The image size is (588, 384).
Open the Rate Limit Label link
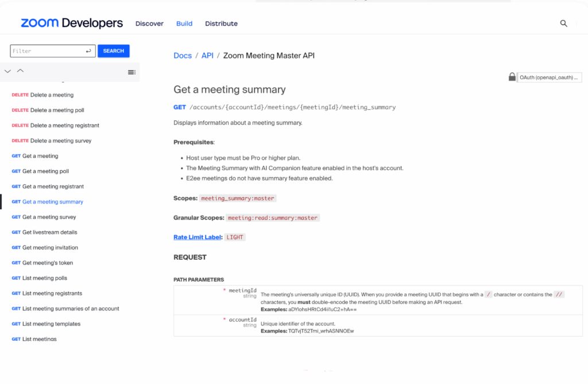pyautogui.click(x=198, y=237)
